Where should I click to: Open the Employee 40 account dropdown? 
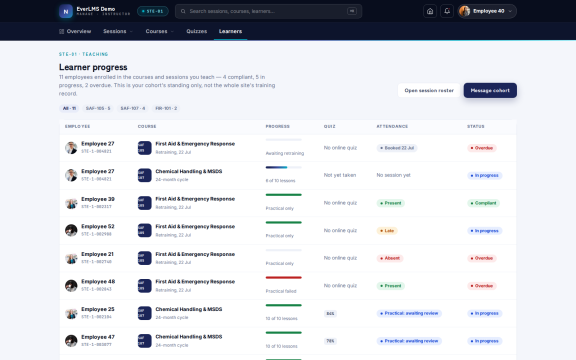coord(487,11)
